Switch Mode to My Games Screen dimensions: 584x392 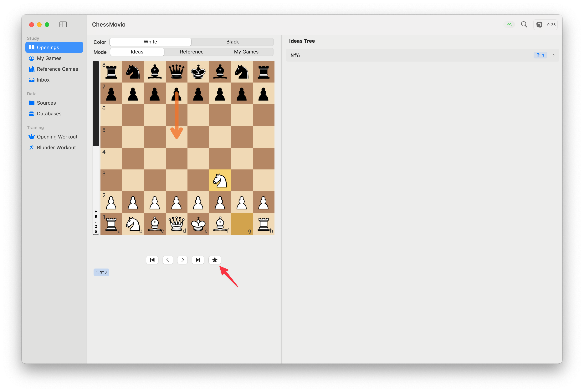coord(246,52)
